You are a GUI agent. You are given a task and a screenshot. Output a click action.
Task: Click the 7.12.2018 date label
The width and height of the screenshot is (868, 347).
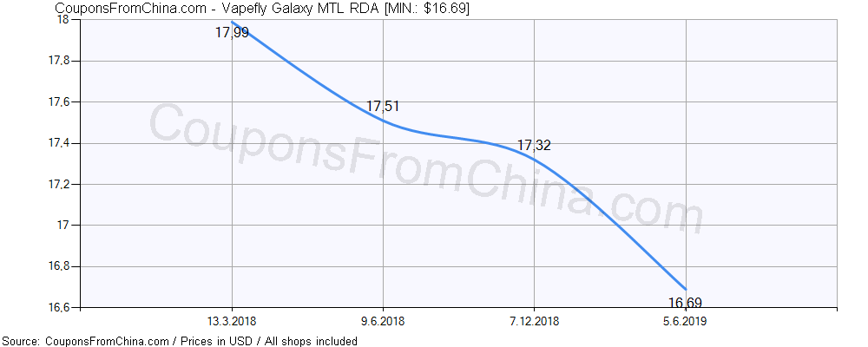pos(534,322)
